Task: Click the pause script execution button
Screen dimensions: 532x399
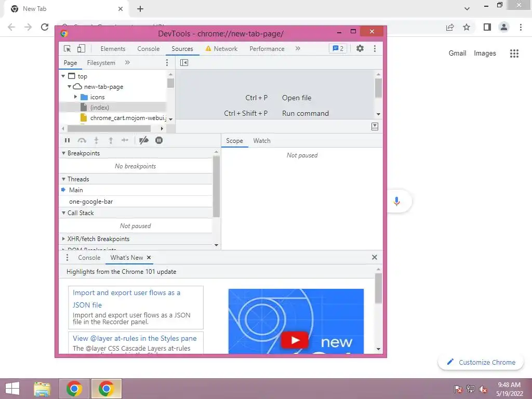Action: [x=67, y=140]
